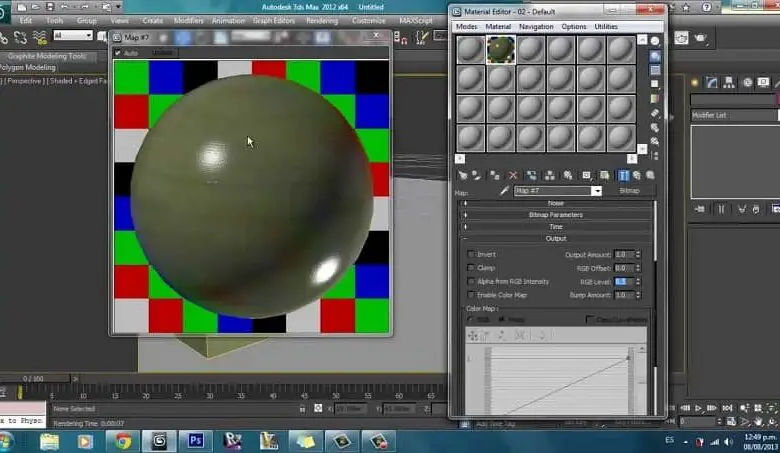Open Navigation menu in Material Editor

[536, 26]
